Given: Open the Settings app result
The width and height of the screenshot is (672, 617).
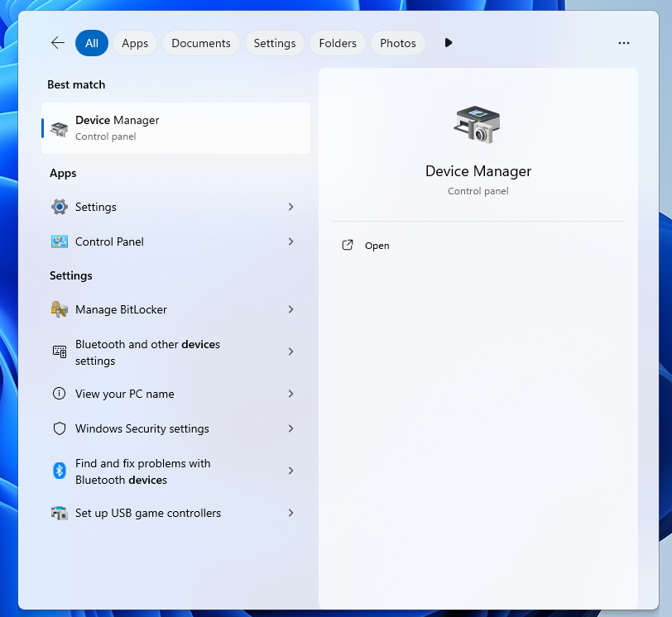Looking at the screenshot, I should [175, 208].
